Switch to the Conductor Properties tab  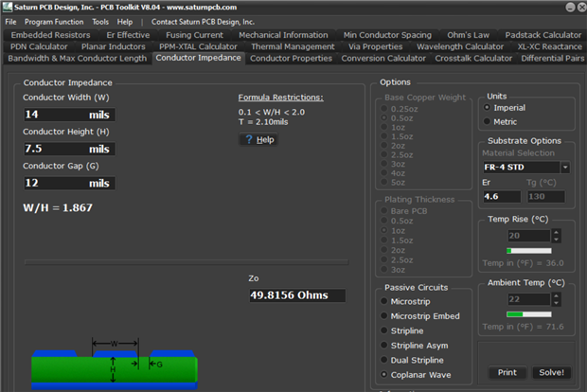291,58
